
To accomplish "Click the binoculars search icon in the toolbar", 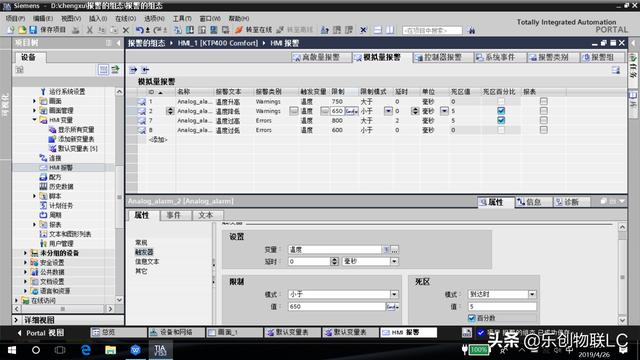I will [x=472, y=31].
